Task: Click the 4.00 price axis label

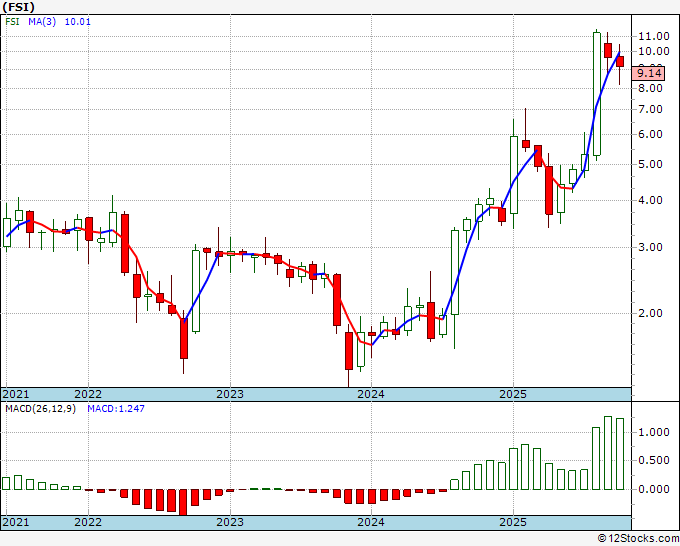Action: click(x=651, y=200)
